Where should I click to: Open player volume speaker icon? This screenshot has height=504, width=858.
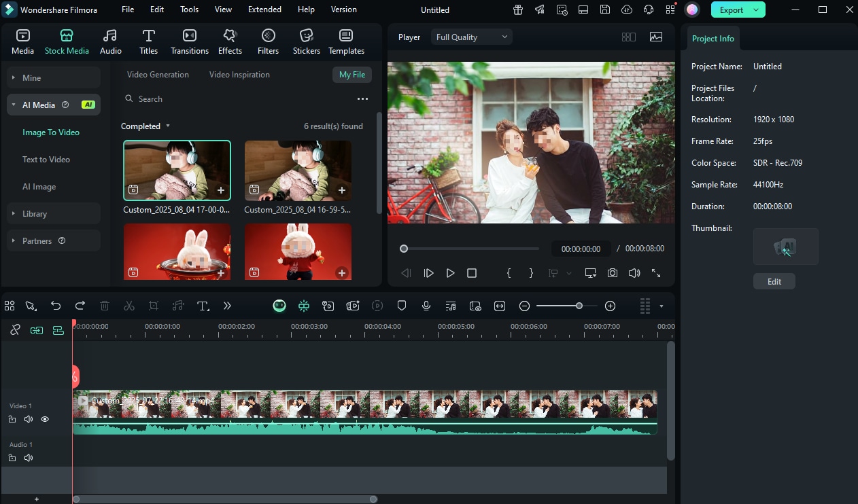(x=634, y=273)
